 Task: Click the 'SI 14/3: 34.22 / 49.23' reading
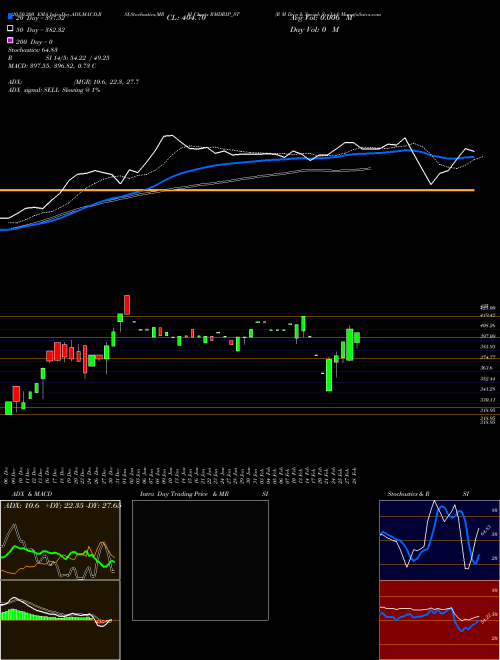[x=78, y=58]
